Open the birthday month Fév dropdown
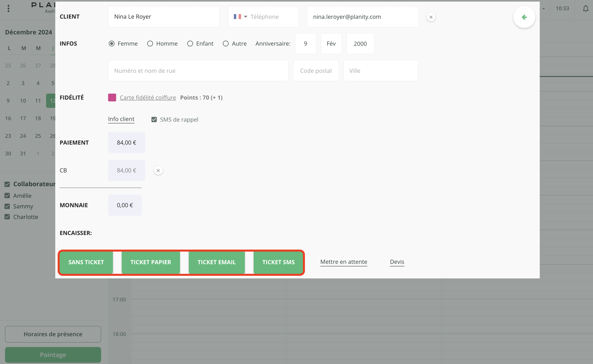 pyautogui.click(x=331, y=44)
